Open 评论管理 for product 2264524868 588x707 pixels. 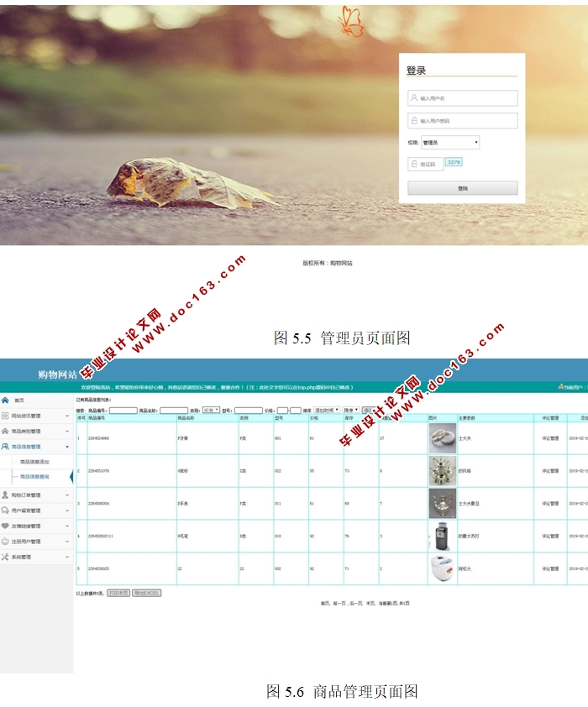coord(550,438)
